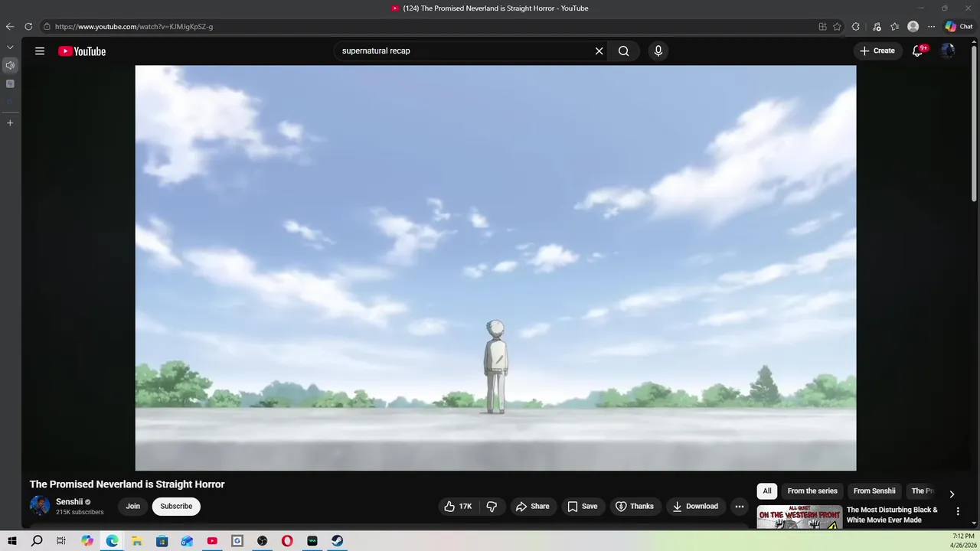Select the 'From Senshii' chip

pos(874,491)
